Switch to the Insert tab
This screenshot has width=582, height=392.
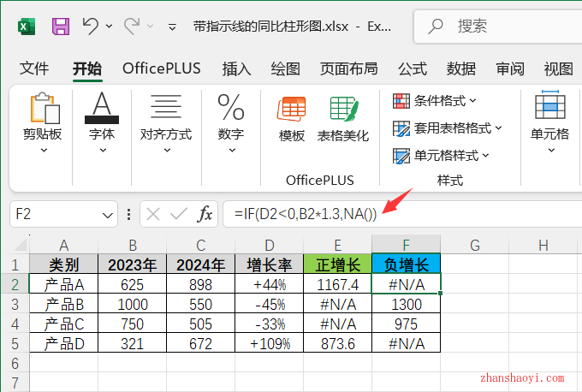click(236, 68)
